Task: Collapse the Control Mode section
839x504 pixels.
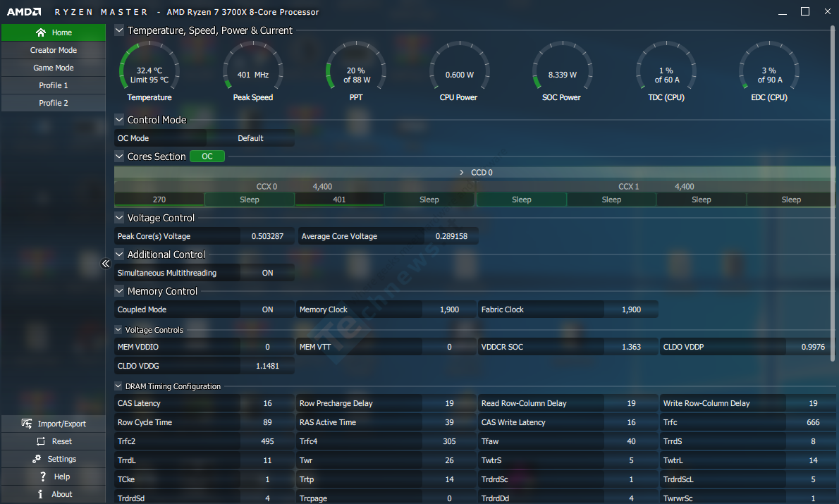Action: (119, 120)
